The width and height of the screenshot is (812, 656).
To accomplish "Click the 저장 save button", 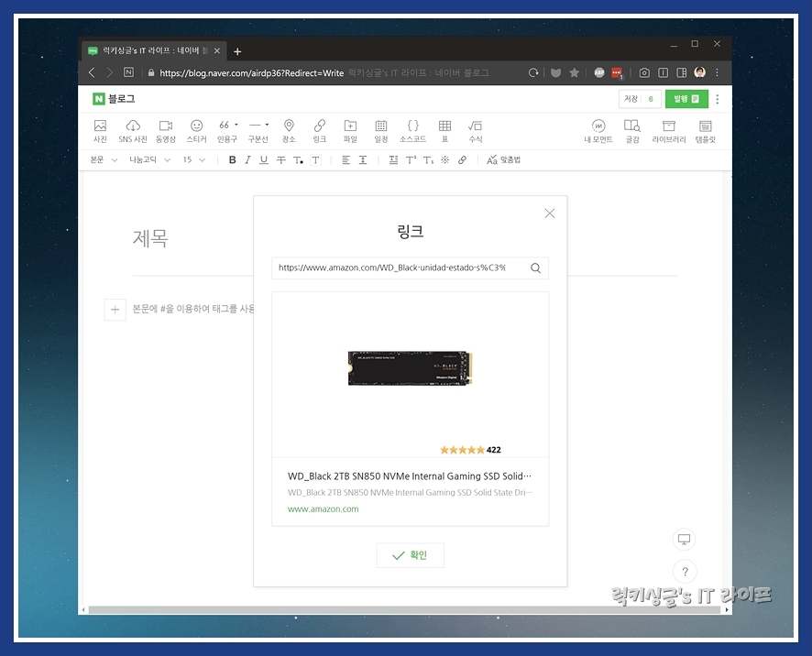I will (x=631, y=99).
